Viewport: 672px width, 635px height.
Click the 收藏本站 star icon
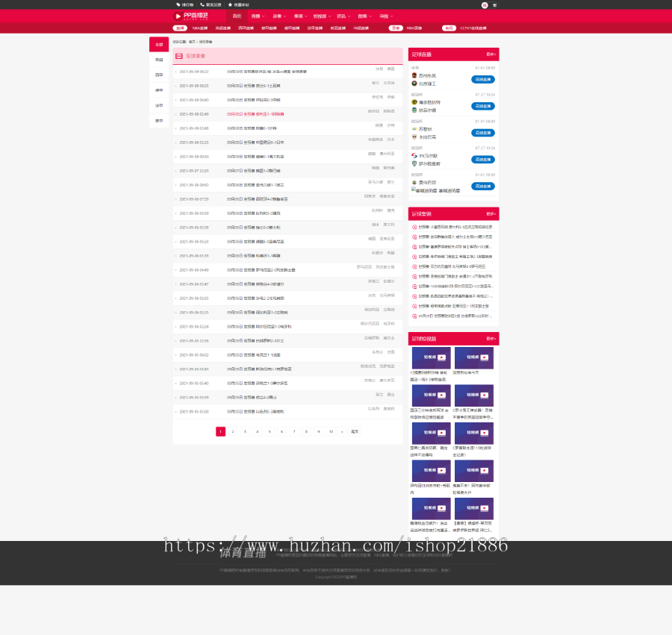230,4
